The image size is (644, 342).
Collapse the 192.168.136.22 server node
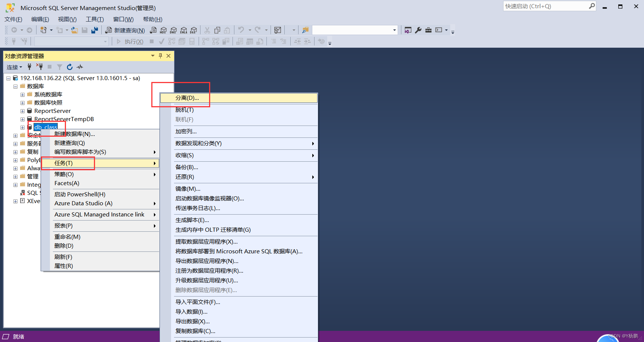point(8,78)
